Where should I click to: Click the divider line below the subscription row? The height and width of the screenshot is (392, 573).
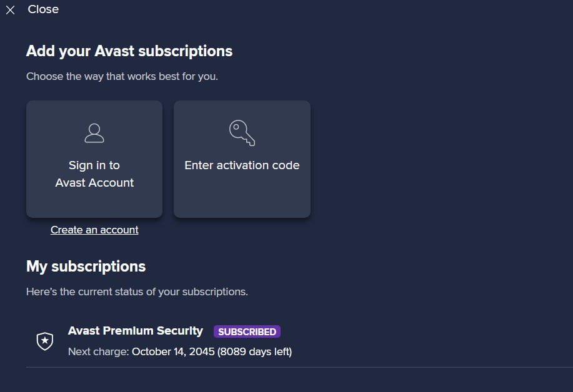(x=299, y=367)
